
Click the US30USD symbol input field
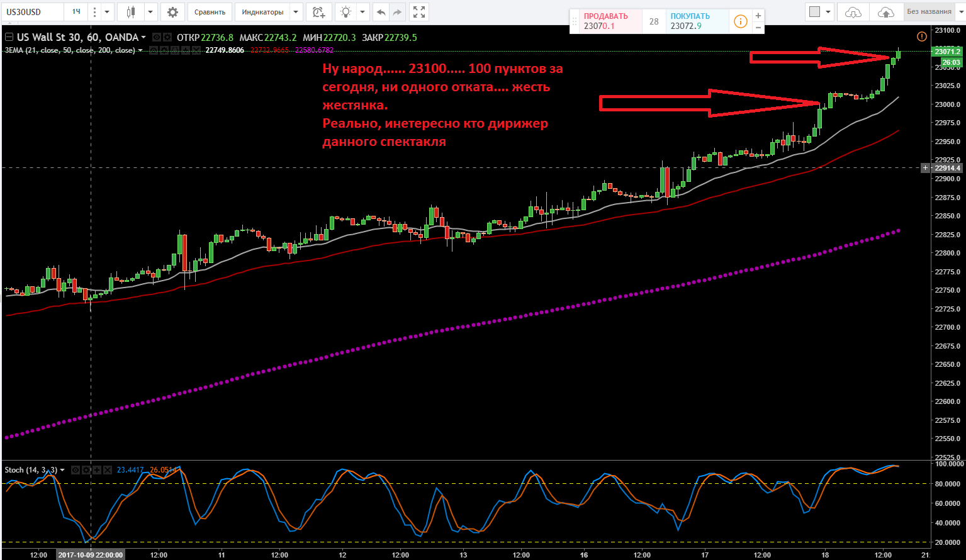[31, 12]
